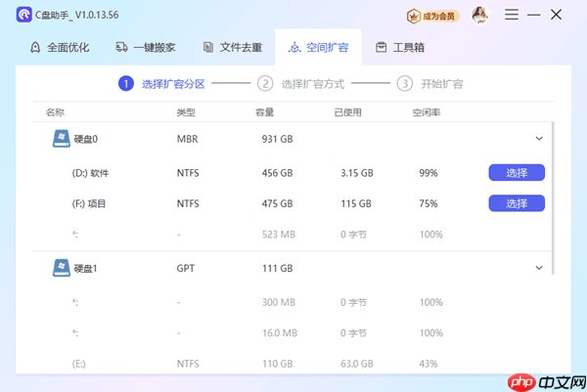Click the 3.15 GB used value
This screenshot has height=392, width=587.
click(357, 173)
